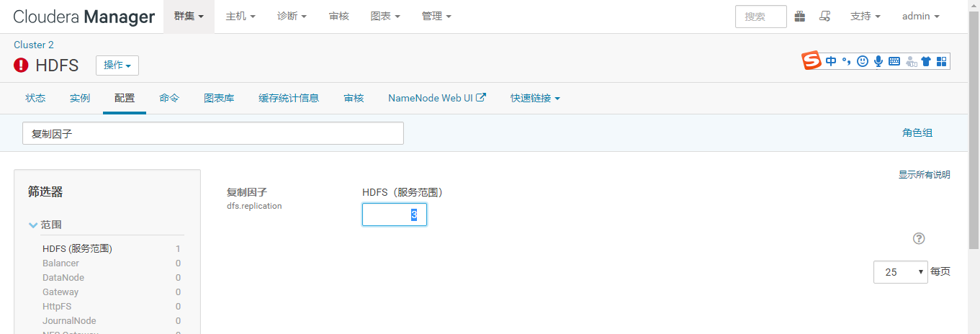This screenshot has height=334, width=980.
Task: Filter by JournalNode scope
Action: click(69, 320)
